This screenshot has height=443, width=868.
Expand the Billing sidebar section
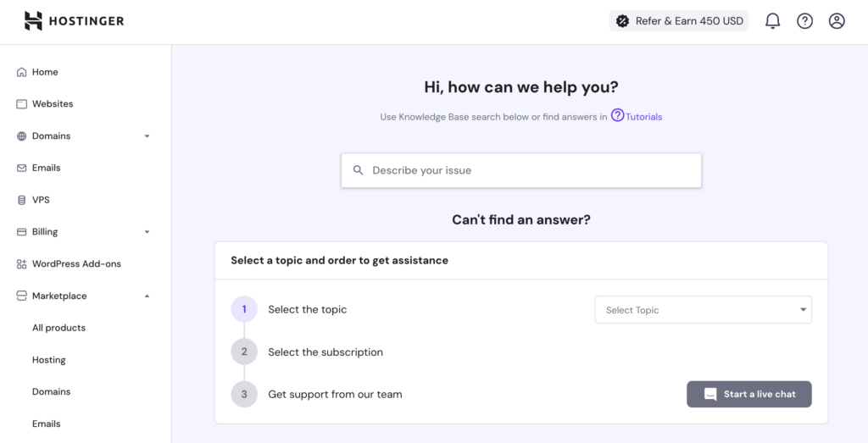pyautogui.click(x=147, y=232)
